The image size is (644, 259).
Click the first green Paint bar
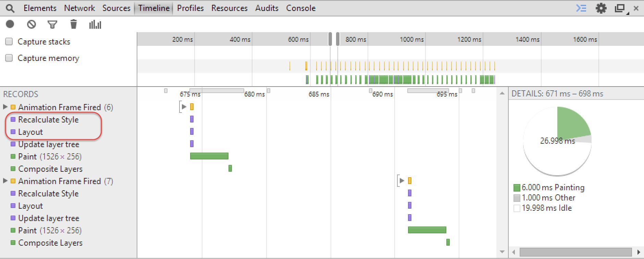coord(209,156)
